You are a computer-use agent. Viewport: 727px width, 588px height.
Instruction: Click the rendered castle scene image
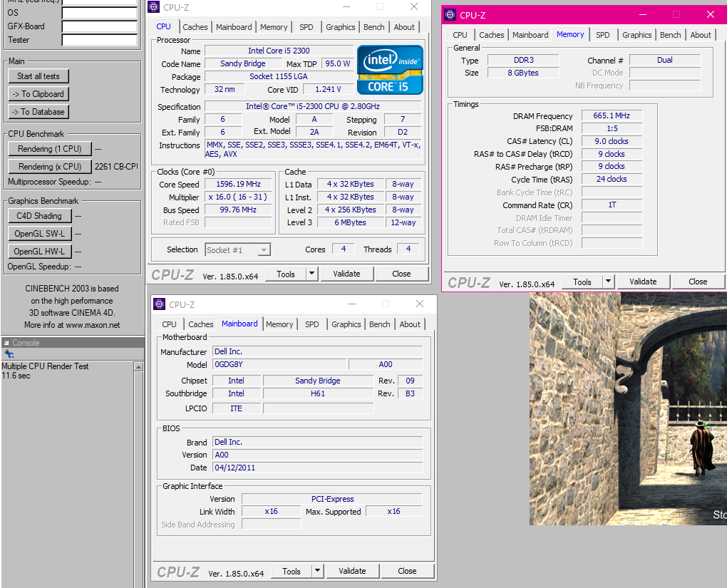tap(628, 408)
